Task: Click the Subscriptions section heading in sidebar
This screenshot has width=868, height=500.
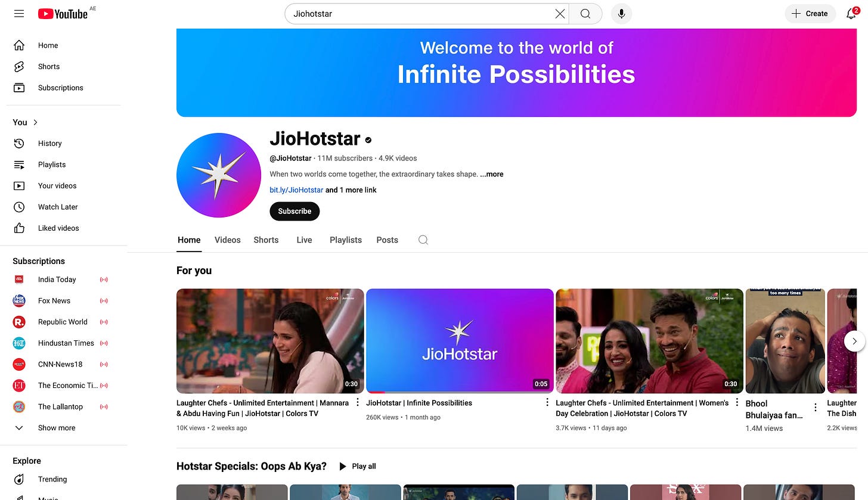Action: 39,261
